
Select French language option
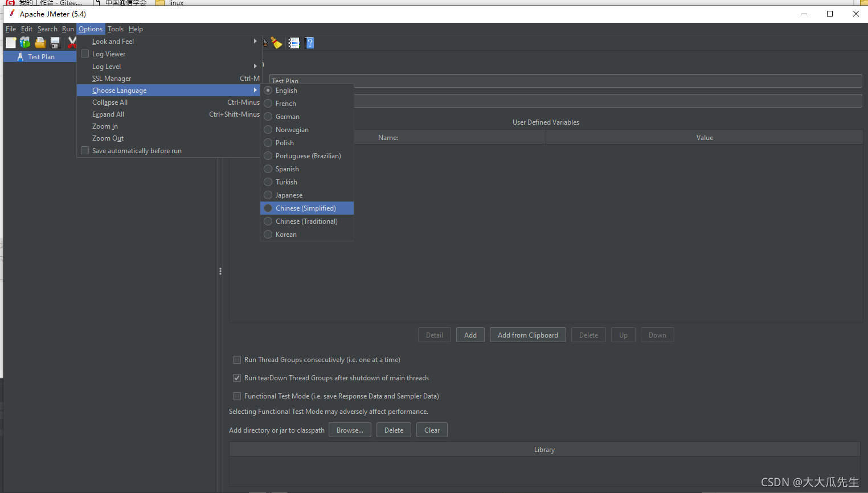(x=307, y=104)
